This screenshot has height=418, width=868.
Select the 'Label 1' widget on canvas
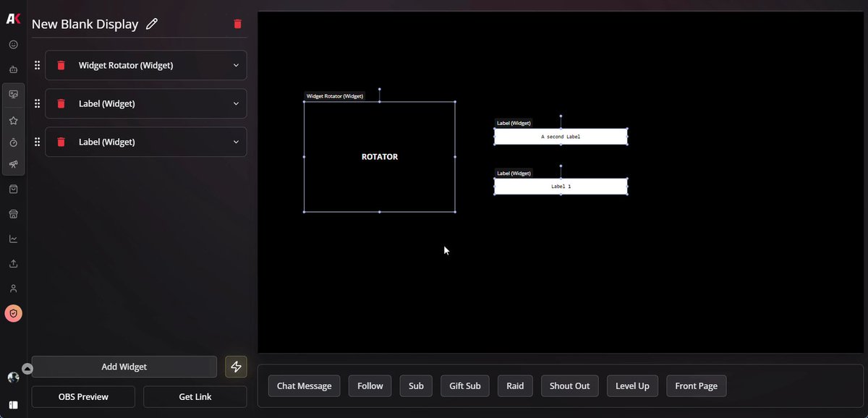tap(561, 187)
